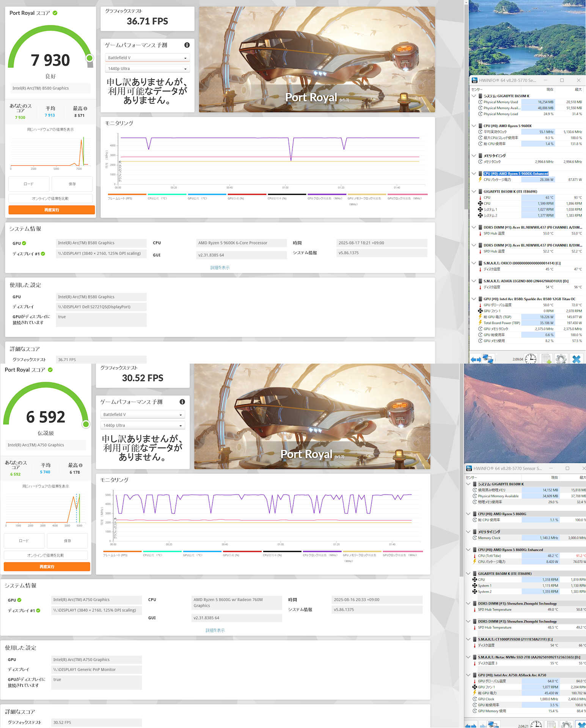
Task: Click 現在 column header in lower HWiNFO
Action: [x=555, y=477]
